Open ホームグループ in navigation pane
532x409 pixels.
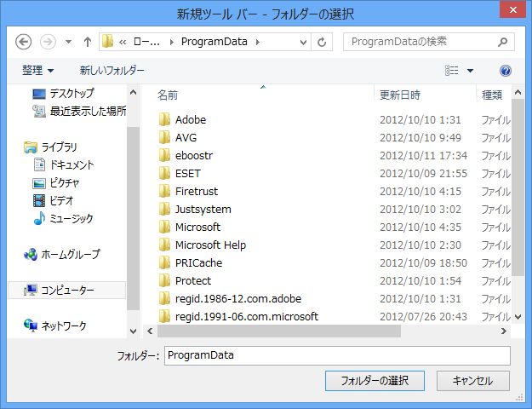[x=70, y=254]
